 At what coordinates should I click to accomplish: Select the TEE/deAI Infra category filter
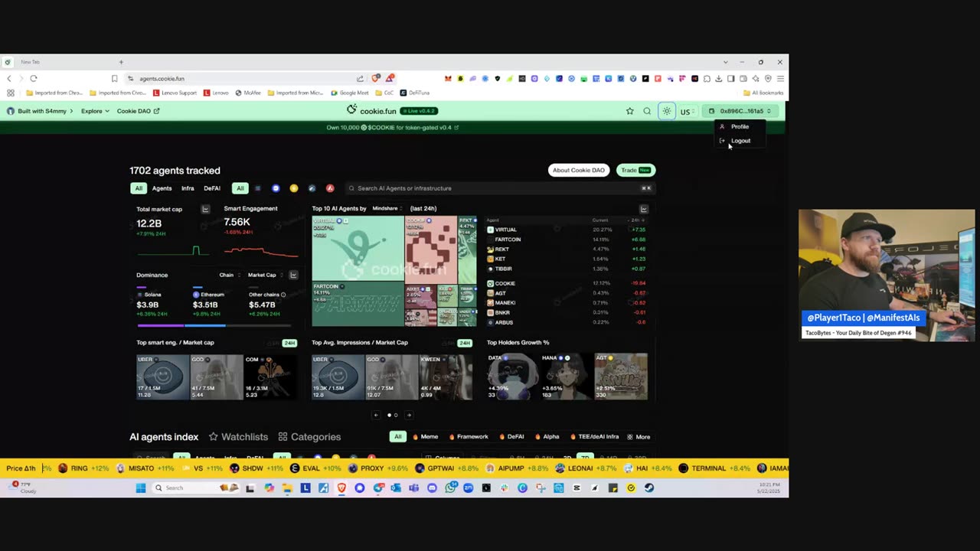(x=596, y=437)
